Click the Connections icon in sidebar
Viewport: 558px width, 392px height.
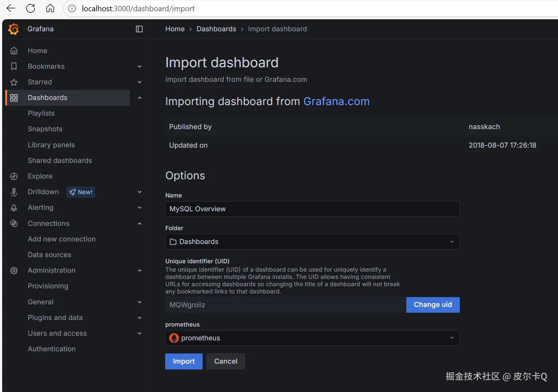(14, 223)
